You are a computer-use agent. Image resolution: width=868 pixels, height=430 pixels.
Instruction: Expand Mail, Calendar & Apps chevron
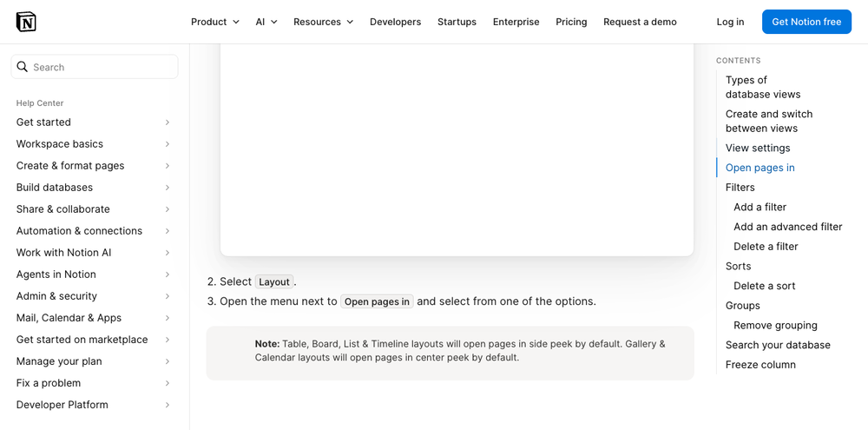tap(168, 318)
